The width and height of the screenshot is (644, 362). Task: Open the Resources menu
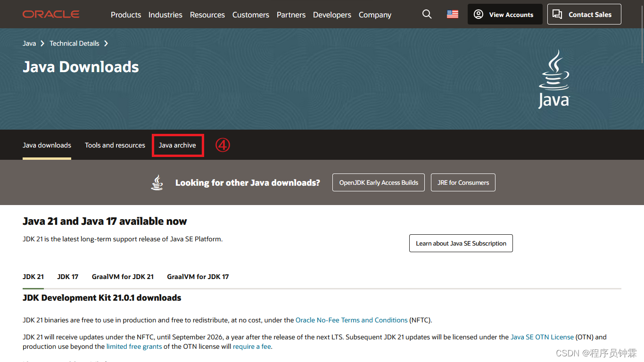[207, 15]
